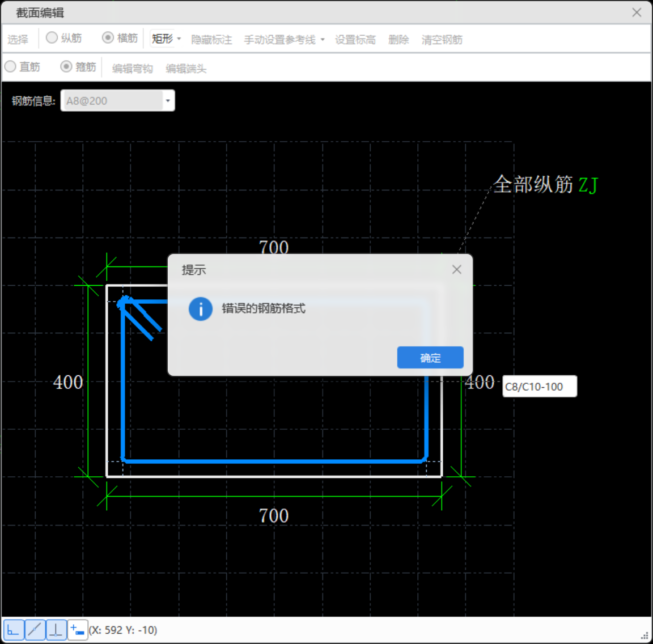The image size is (653, 644).
Task: Click 删除 in the toolbar
Action: [x=398, y=40]
